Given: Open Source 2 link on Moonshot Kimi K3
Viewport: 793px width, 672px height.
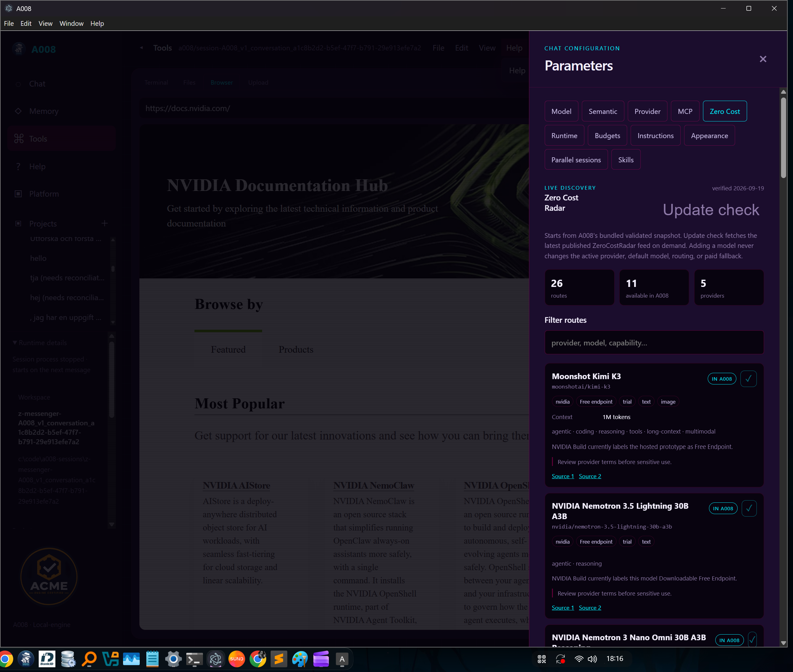Looking at the screenshot, I should click(590, 476).
